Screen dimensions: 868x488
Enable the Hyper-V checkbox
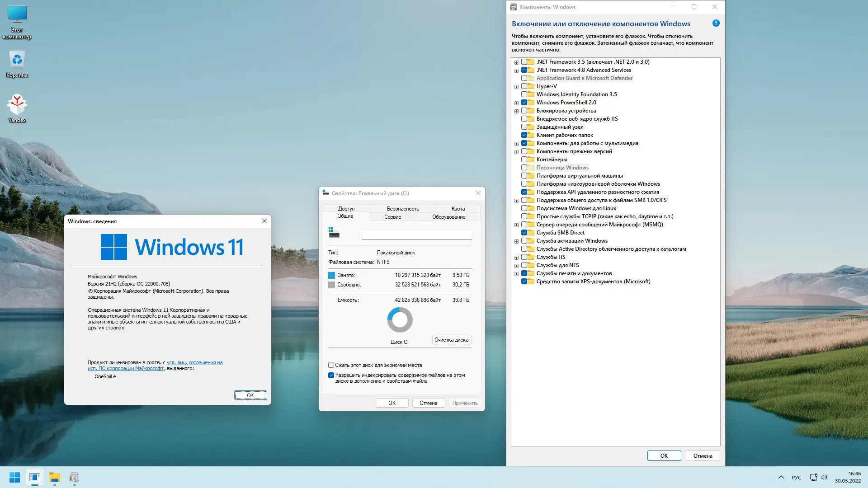pos(524,86)
